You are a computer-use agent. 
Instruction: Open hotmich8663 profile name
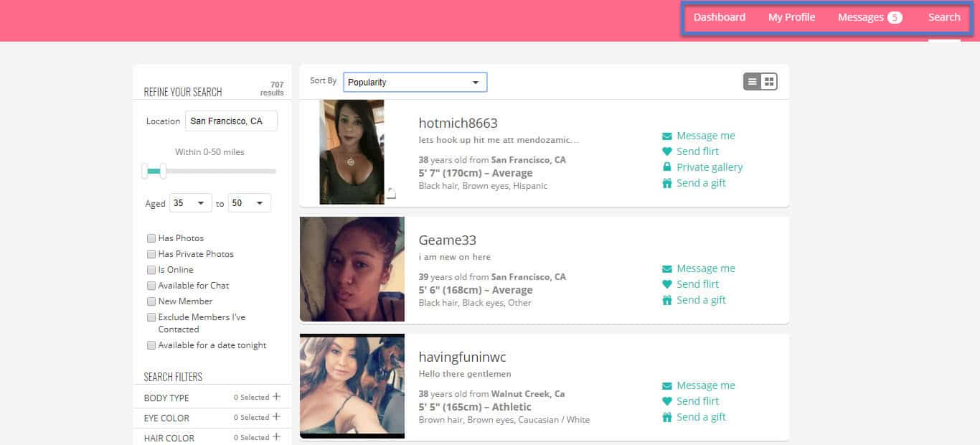click(458, 123)
